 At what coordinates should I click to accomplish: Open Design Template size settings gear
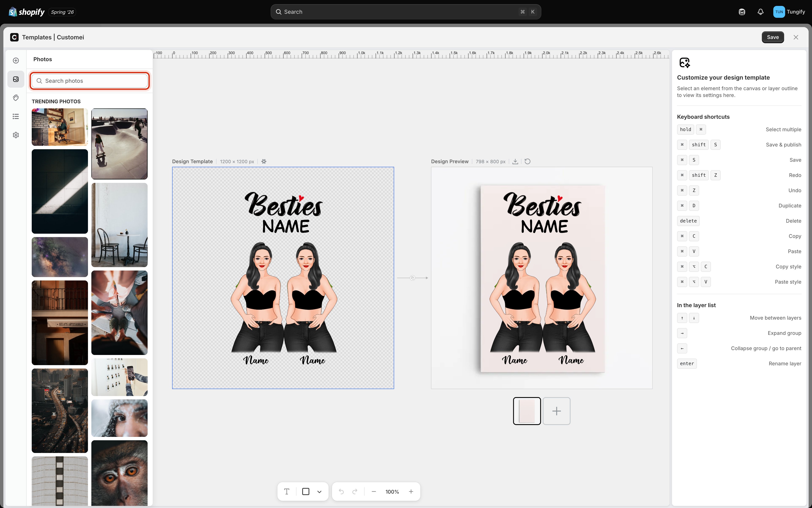point(264,161)
